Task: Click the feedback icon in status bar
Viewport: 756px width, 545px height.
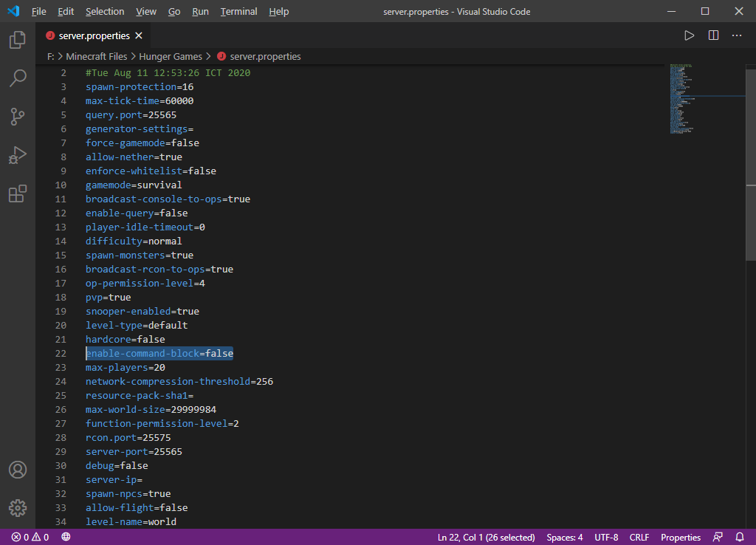Action: coord(718,537)
